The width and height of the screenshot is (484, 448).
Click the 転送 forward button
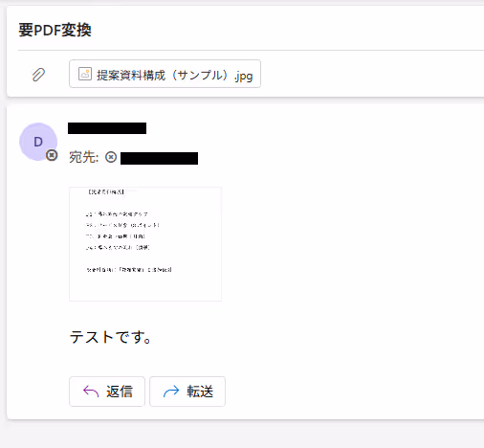pyautogui.click(x=187, y=392)
